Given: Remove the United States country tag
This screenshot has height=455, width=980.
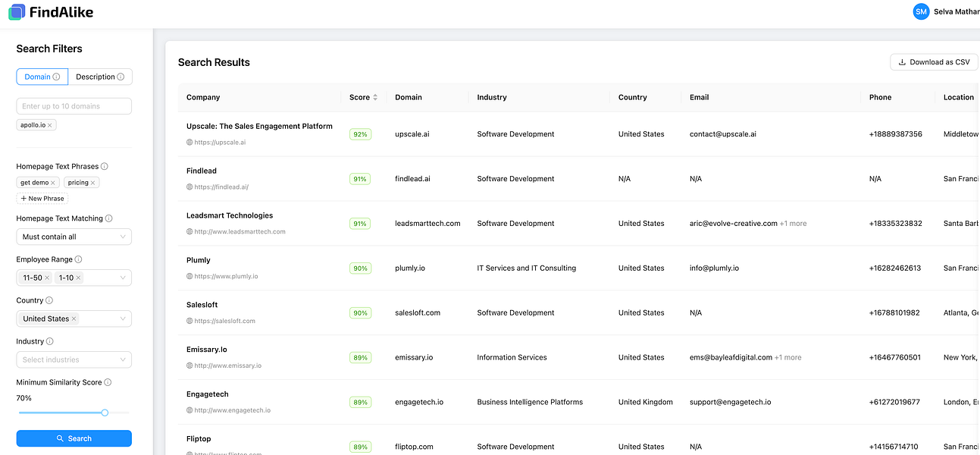Looking at the screenshot, I should pyautogui.click(x=74, y=319).
